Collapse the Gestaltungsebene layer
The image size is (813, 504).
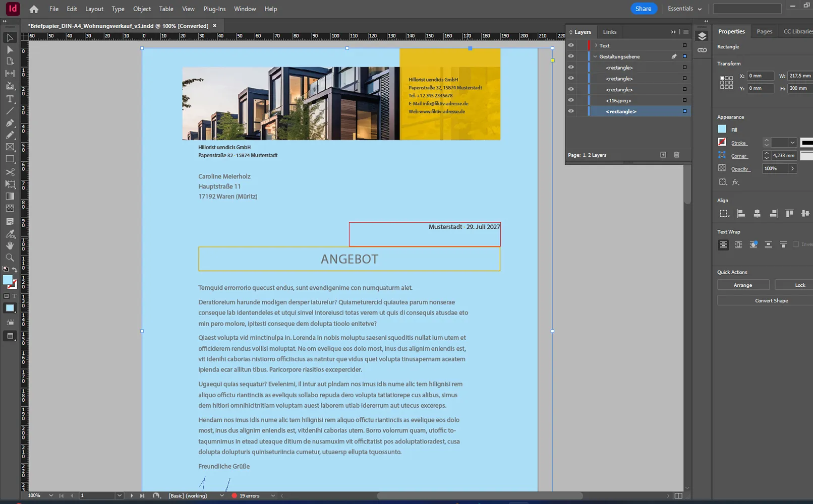pyautogui.click(x=595, y=56)
